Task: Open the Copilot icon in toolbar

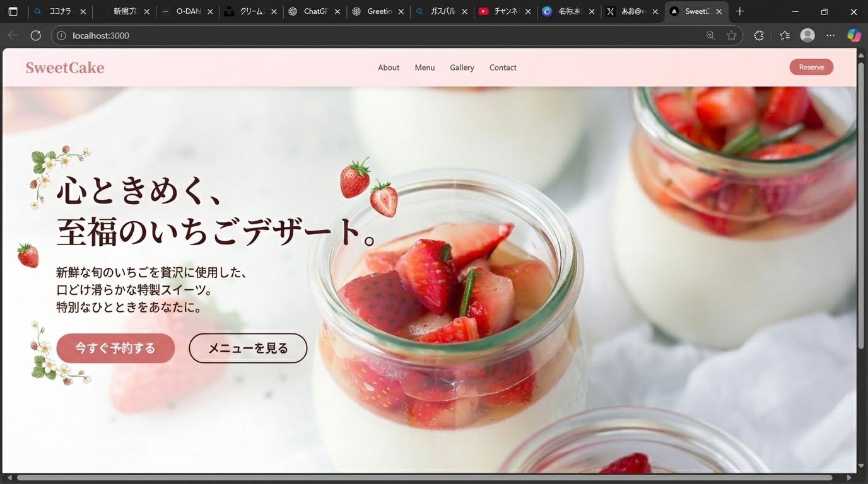Action: [x=853, y=35]
